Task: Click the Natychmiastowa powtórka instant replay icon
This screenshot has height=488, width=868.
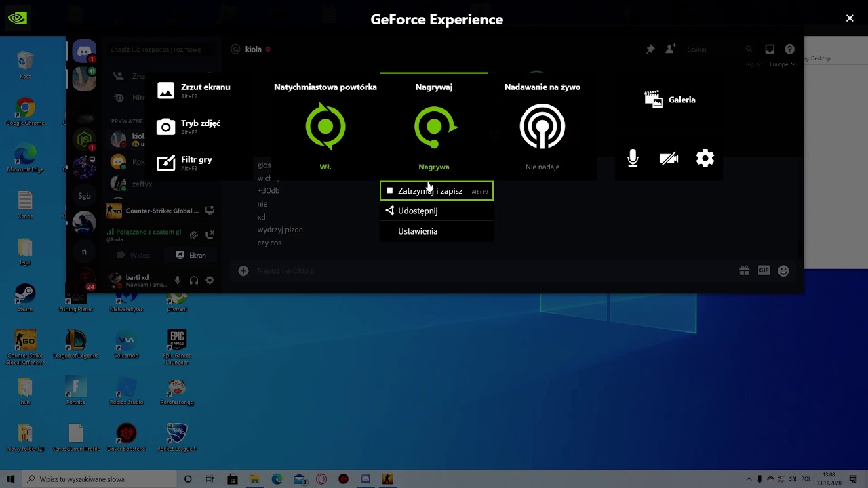Action: [x=325, y=127]
